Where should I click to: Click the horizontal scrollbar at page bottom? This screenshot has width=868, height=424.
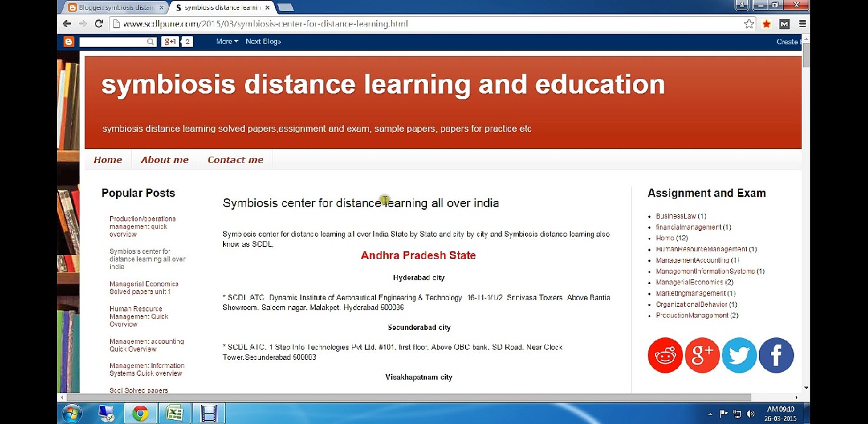point(409,397)
